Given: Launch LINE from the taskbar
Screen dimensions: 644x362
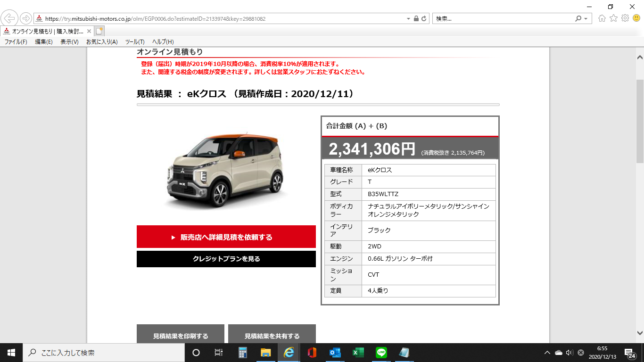Looking at the screenshot, I should tap(381, 353).
